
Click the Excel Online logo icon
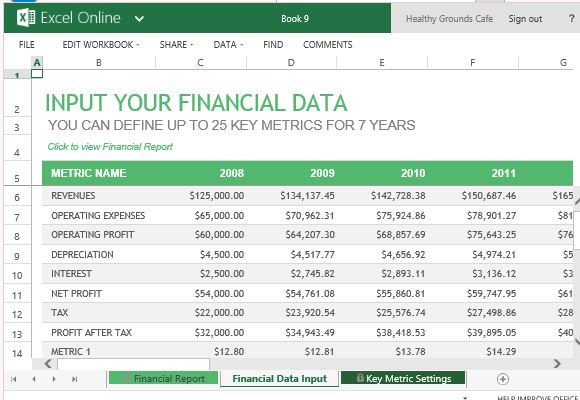tap(26, 17)
